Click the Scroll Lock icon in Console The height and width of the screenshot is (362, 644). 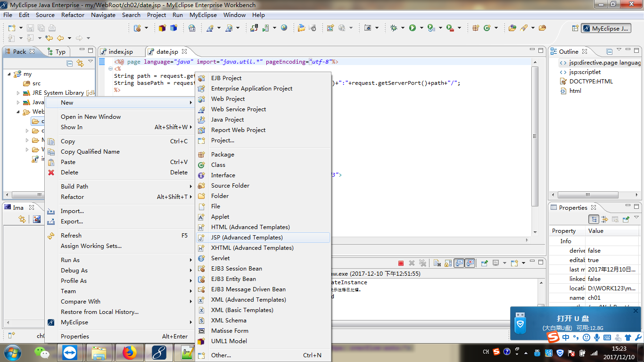[x=447, y=263]
